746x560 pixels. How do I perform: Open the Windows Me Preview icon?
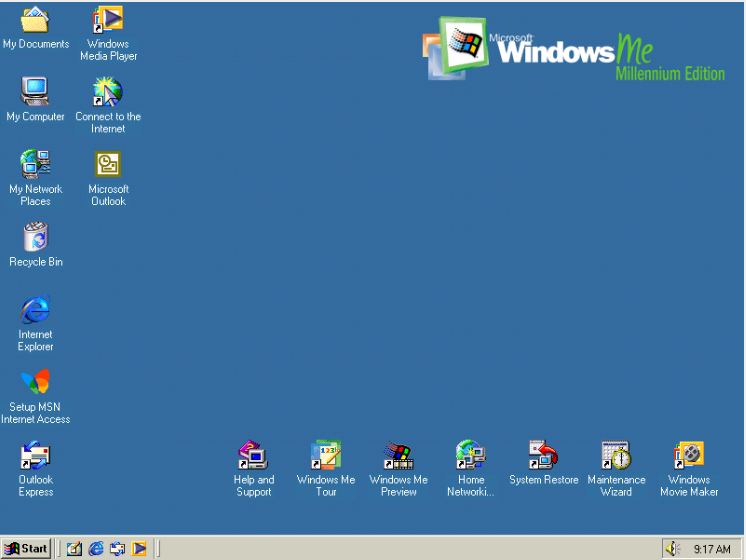399,456
